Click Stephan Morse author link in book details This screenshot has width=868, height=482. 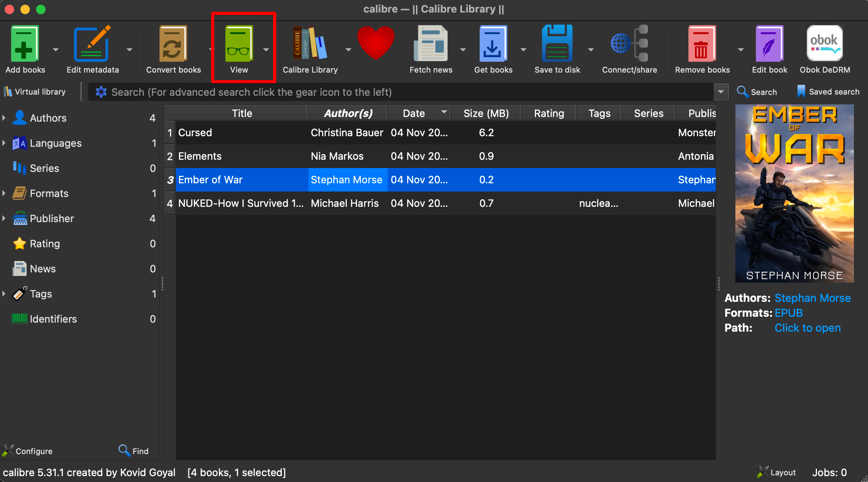[812, 298]
